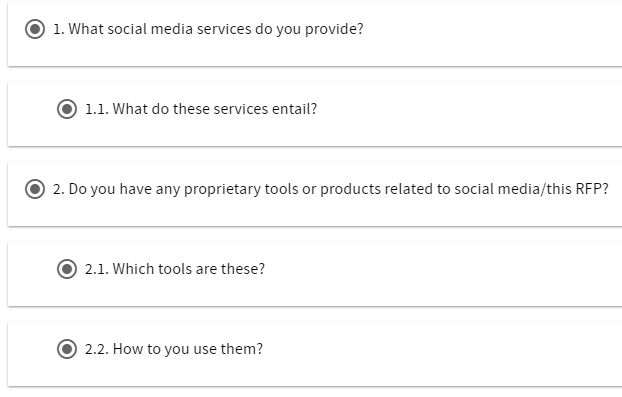Click the '2.' number prefix of proprietary question

coord(59,189)
